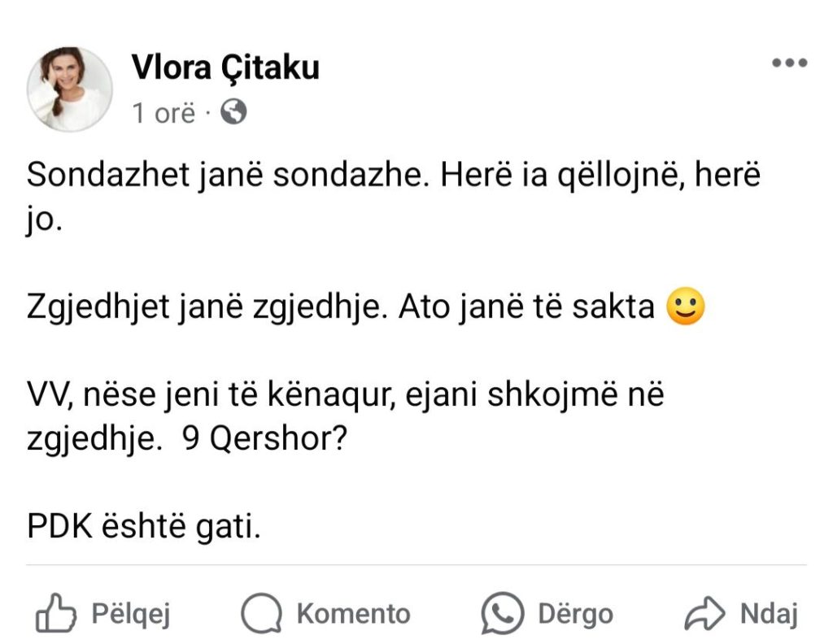Click the "9 Qershor?" text
This screenshot has width=833, height=644.
click(x=264, y=439)
